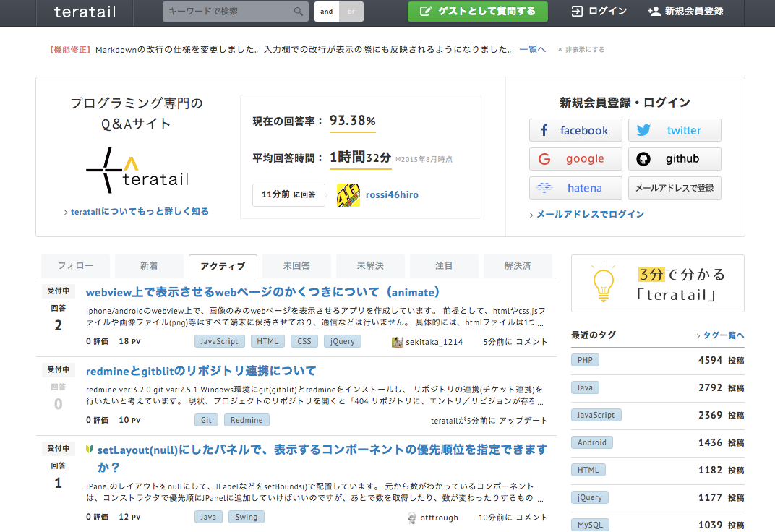Click the github octocat icon
Screen dimensions: 775x532
tap(643, 159)
